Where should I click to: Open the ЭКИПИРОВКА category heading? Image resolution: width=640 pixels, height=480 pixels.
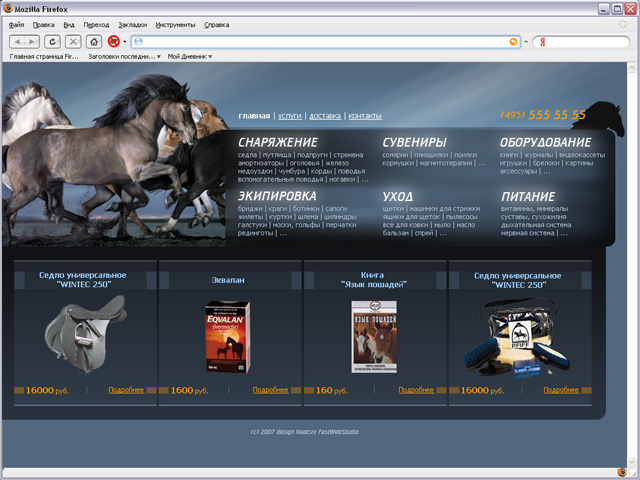(x=277, y=196)
